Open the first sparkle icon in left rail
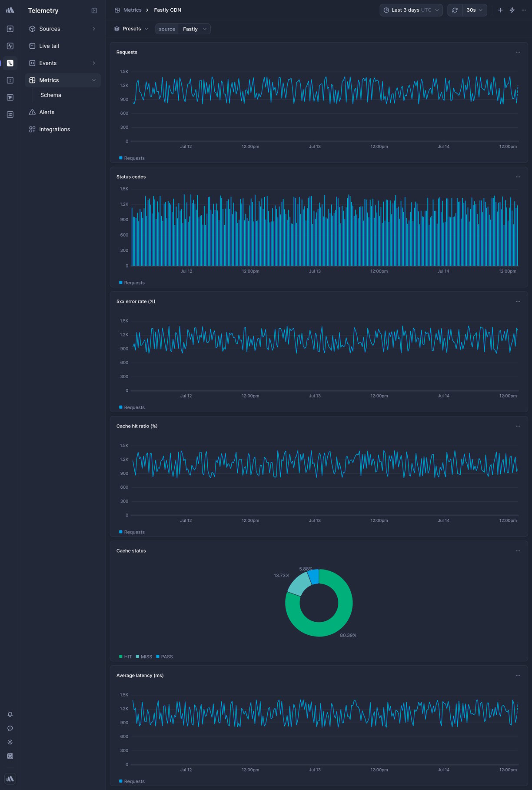This screenshot has width=532, height=790. [10, 29]
